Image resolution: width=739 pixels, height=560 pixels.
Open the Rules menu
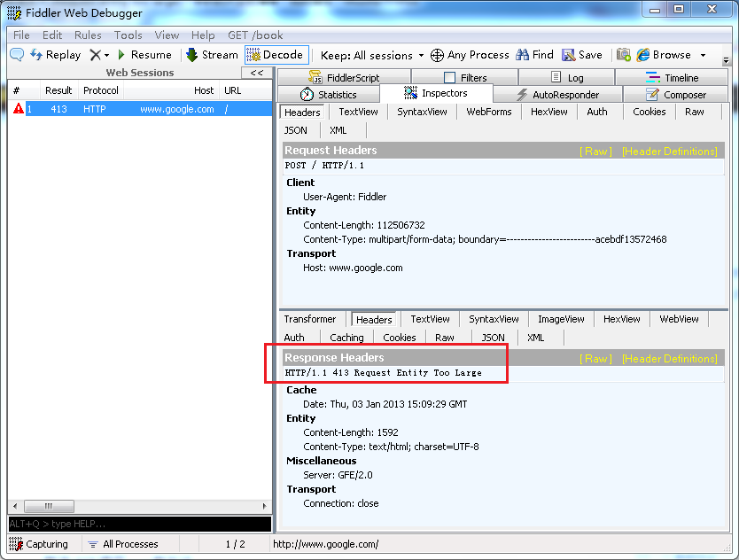(x=88, y=35)
